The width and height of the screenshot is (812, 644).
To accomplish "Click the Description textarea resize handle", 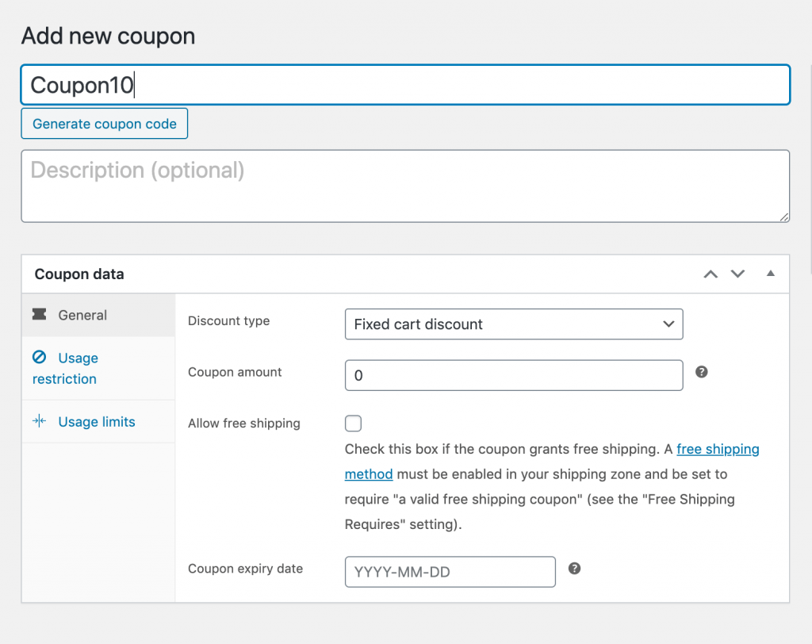I will (784, 217).
